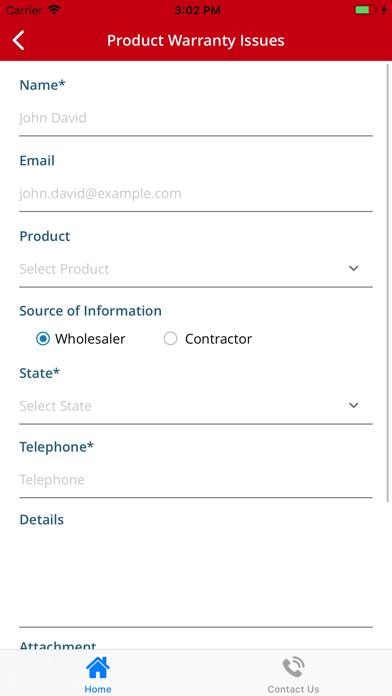Tap the back arrow in header
The image size is (392, 696).
[x=18, y=40]
